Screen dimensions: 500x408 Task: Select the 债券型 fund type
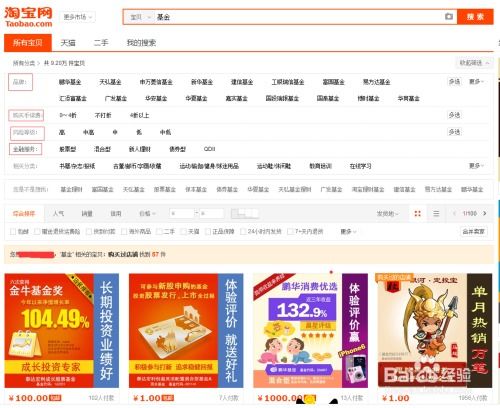click(178, 149)
